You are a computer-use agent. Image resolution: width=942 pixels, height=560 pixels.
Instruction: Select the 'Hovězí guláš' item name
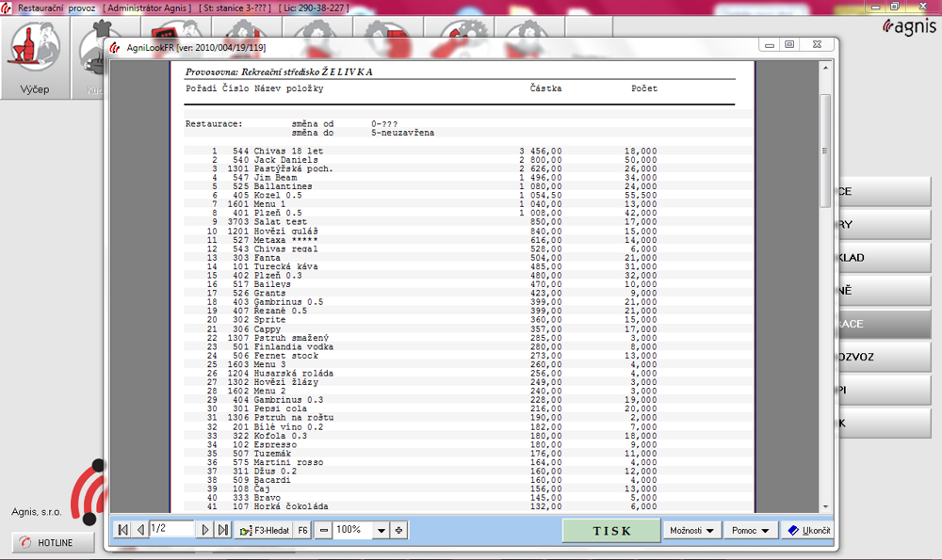tap(286, 232)
